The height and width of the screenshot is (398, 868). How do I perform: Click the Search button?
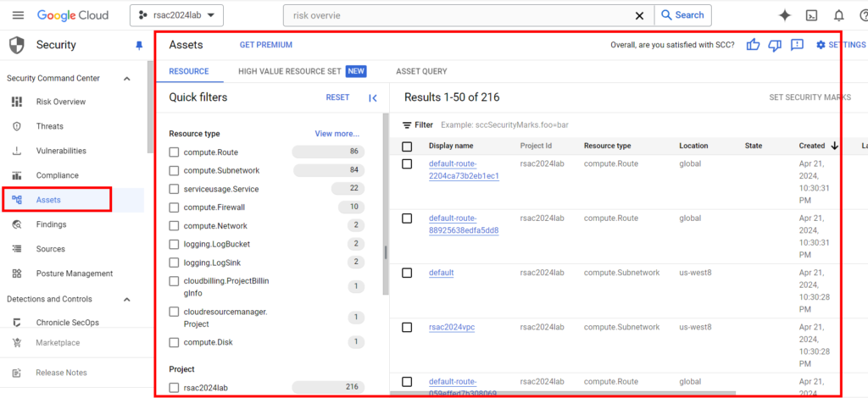click(683, 15)
